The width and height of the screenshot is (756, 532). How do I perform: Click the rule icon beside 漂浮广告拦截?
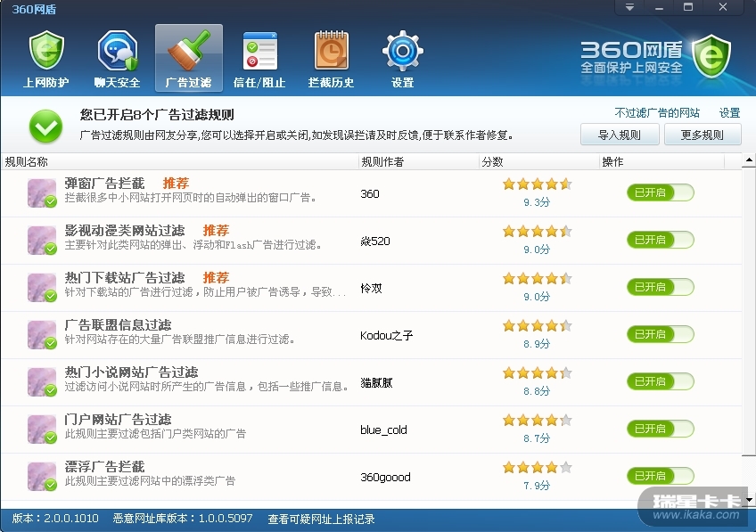(42, 477)
